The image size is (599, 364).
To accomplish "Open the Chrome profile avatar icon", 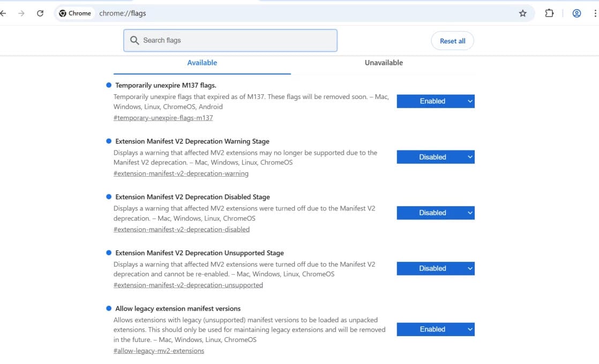I will pos(576,13).
